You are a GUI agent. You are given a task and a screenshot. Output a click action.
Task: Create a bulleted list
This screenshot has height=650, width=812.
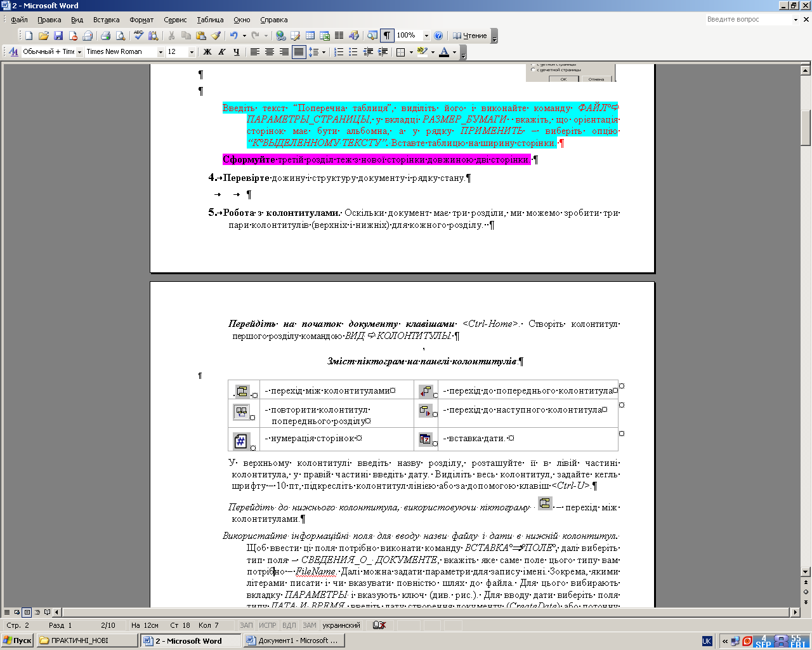(353, 51)
